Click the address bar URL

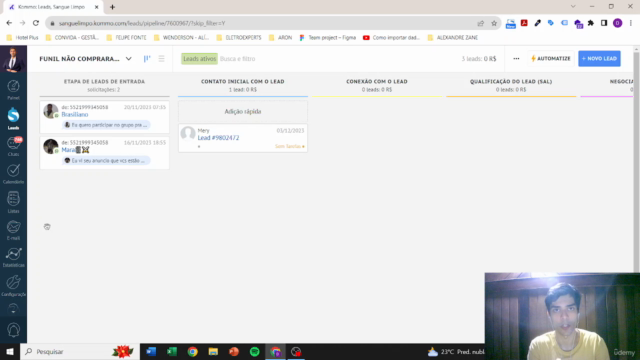(x=142, y=23)
